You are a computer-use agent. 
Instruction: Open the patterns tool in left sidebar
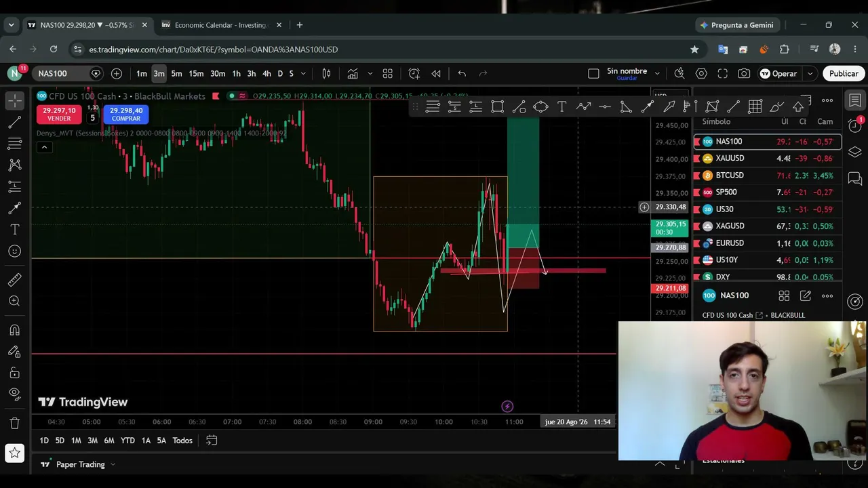coord(14,165)
